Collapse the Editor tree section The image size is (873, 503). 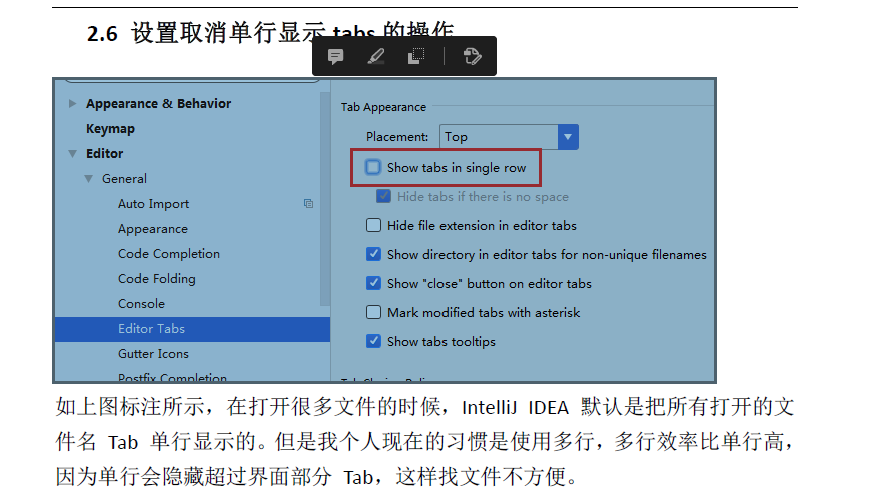[x=72, y=153]
